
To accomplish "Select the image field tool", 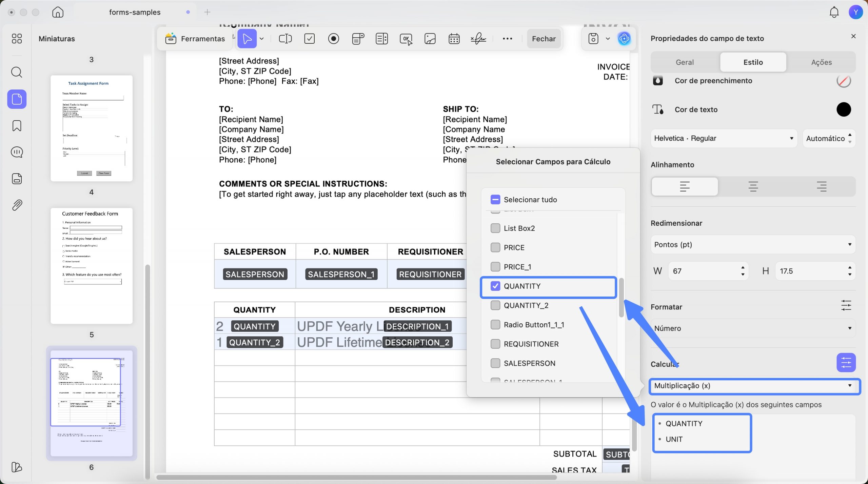I will (430, 39).
